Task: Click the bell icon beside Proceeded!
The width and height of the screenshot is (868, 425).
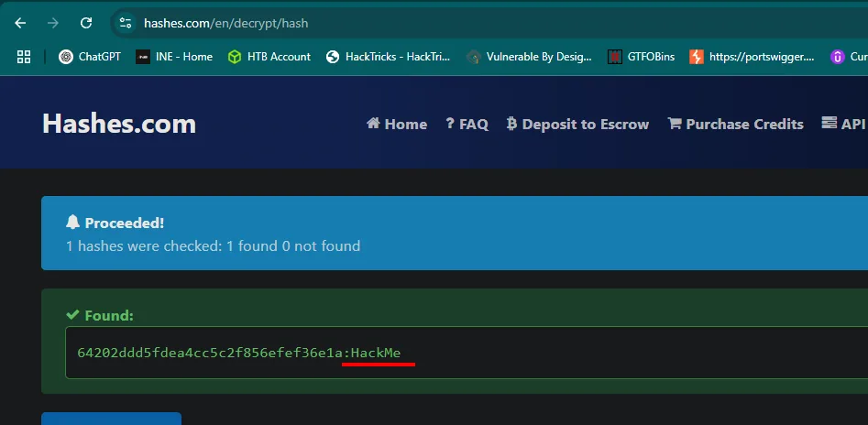Action: click(72, 222)
